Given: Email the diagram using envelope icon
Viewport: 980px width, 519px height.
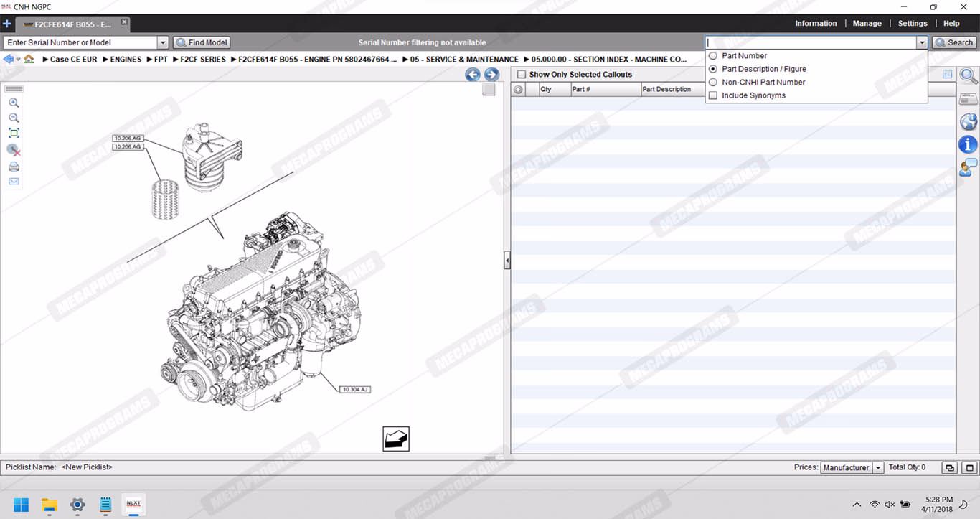Looking at the screenshot, I should pyautogui.click(x=14, y=182).
